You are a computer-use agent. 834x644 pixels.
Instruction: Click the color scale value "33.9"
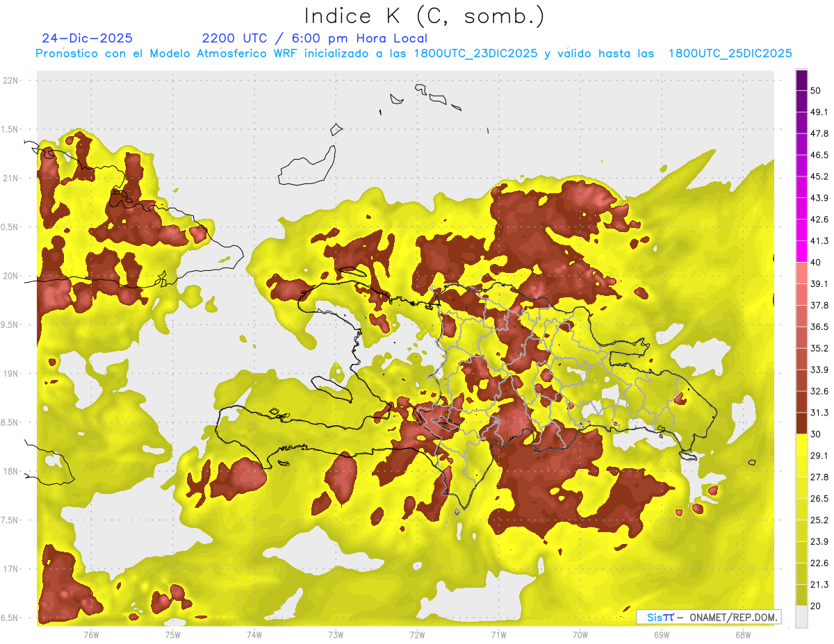tap(819, 370)
